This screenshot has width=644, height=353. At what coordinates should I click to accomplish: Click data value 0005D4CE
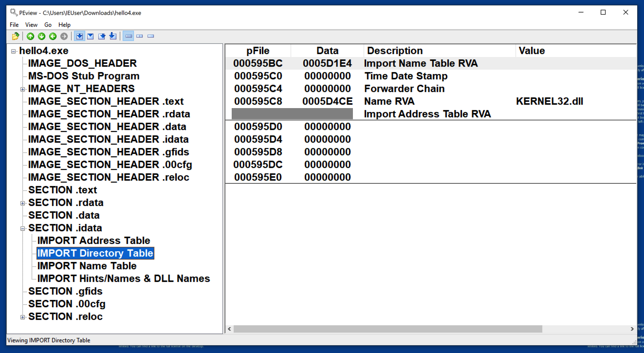(328, 101)
